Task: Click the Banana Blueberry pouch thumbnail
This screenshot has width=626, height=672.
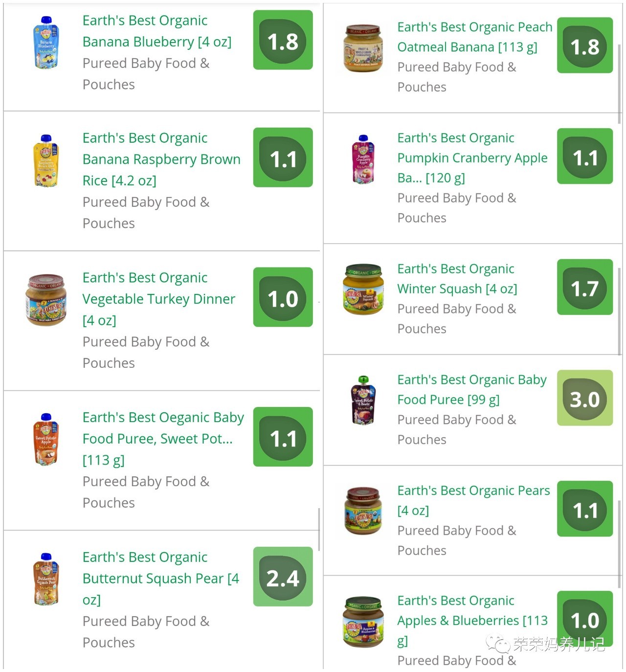Action: click(x=46, y=42)
